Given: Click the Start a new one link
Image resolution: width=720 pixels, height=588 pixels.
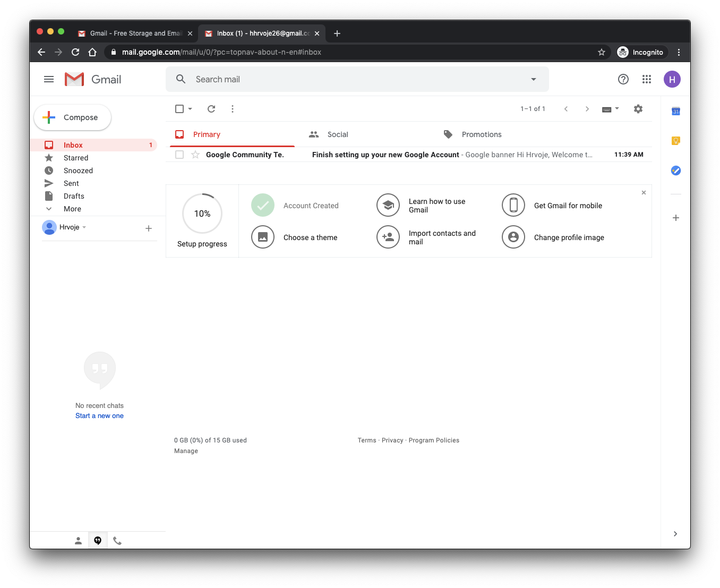Looking at the screenshot, I should (x=99, y=416).
